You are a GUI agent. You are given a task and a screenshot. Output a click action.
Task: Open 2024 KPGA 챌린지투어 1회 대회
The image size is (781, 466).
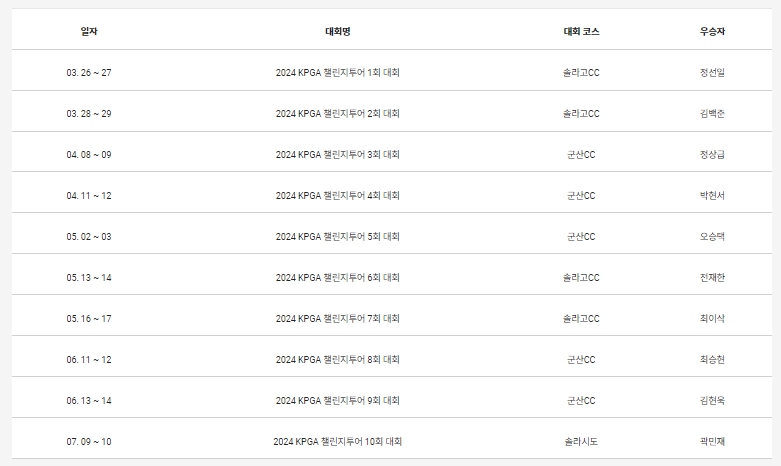point(338,72)
